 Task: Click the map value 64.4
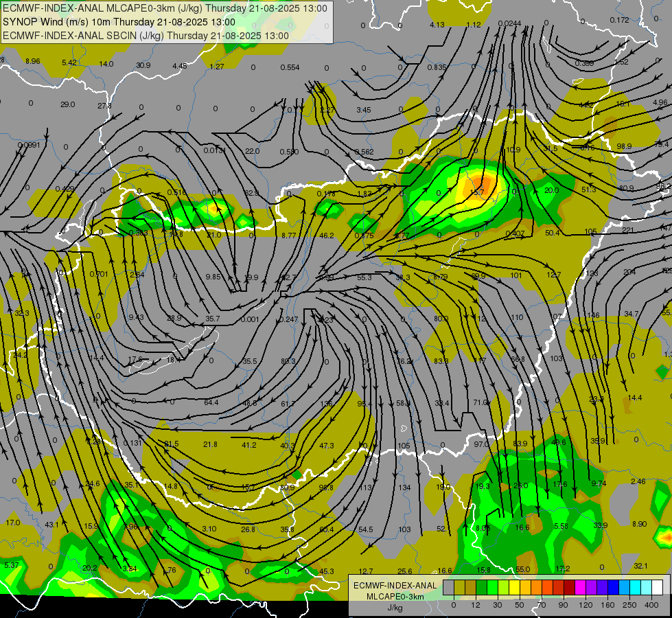click(x=211, y=402)
